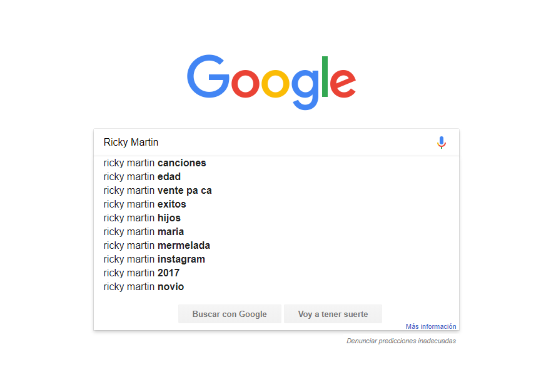
Task: Click the green letter l in the logo
Action: coord(325,78)
